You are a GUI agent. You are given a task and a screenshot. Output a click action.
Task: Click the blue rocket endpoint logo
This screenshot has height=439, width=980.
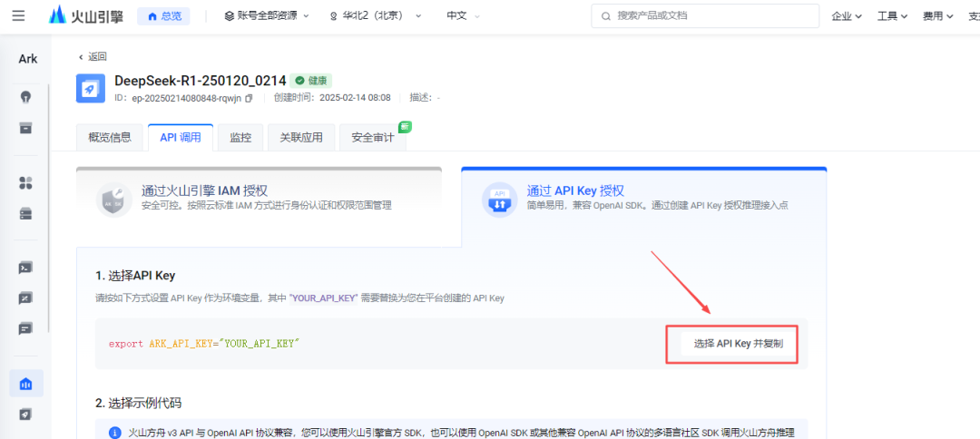(x=91, y=88)
